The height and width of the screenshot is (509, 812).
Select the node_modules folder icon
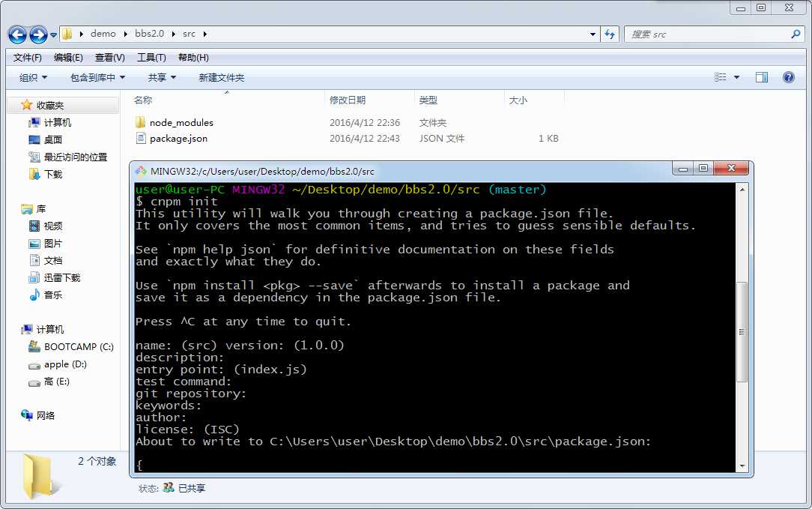140,122
